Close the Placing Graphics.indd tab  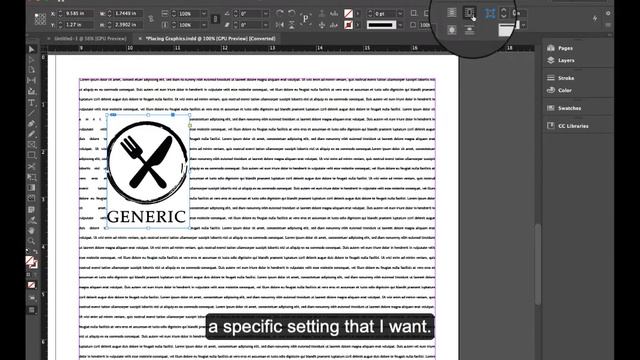(140, 38)
